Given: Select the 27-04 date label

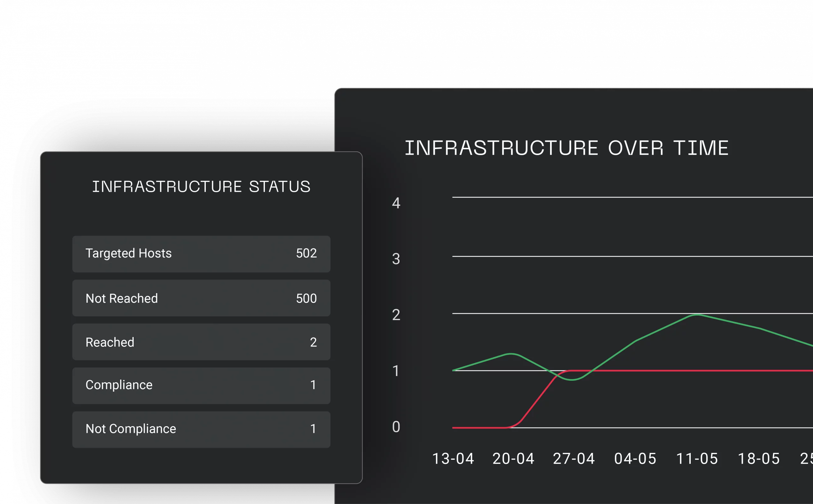Looking at the screenshot, I should point(574,459).
